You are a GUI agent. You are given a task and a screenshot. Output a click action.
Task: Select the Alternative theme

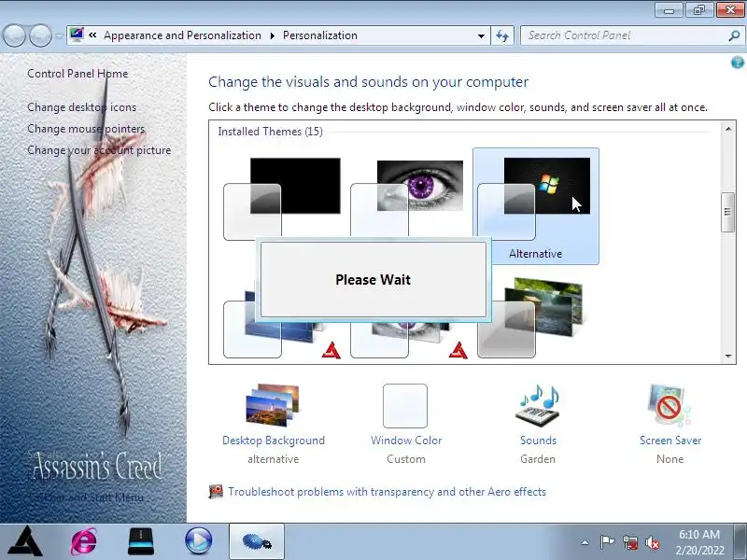pyautogui.click(x=535, y=206)
